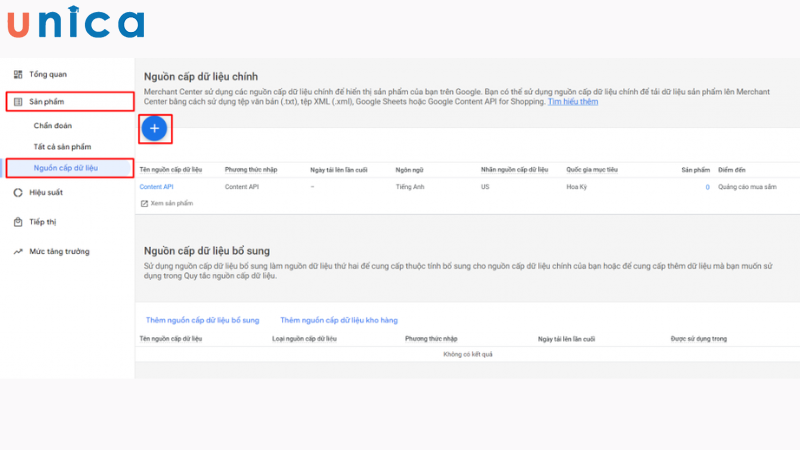
Task: Click Thêm nguồn cấp dữ liệu kho hàng
Action: 338,320
